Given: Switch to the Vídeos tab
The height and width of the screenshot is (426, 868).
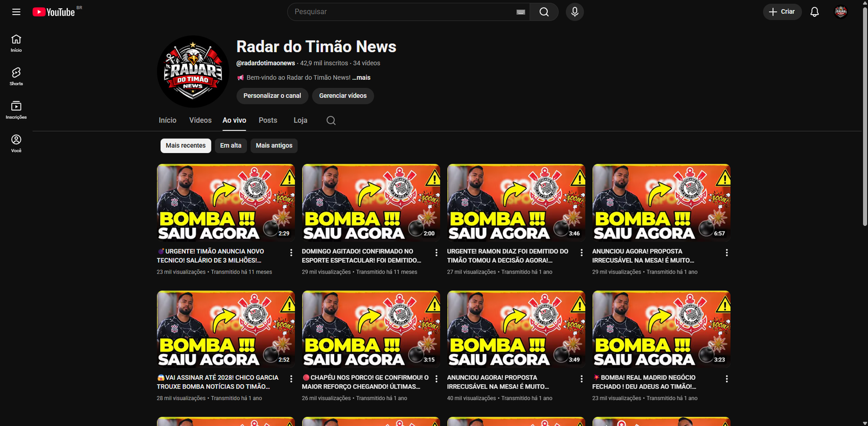Looking at the screenshot, I should (x=200, y=120).
